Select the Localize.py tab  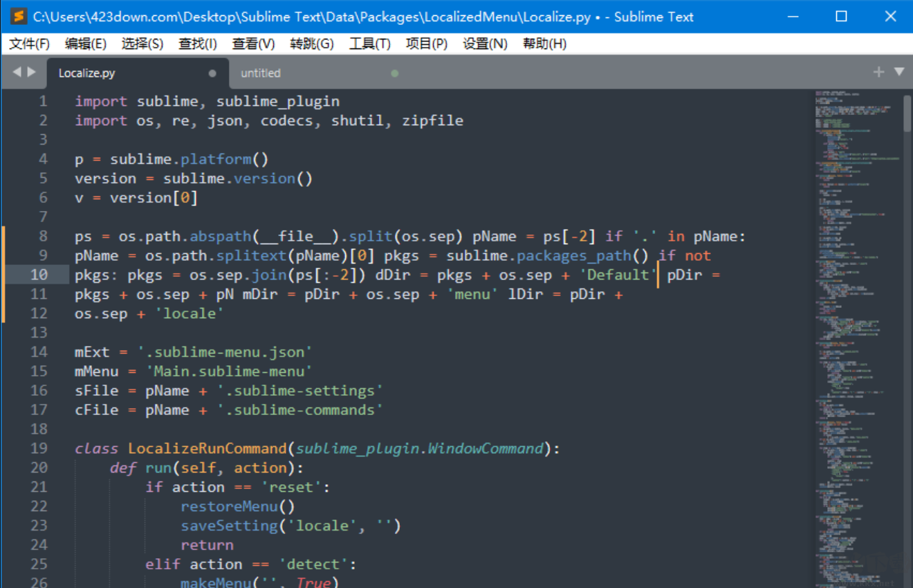click(x=87, y=73)
